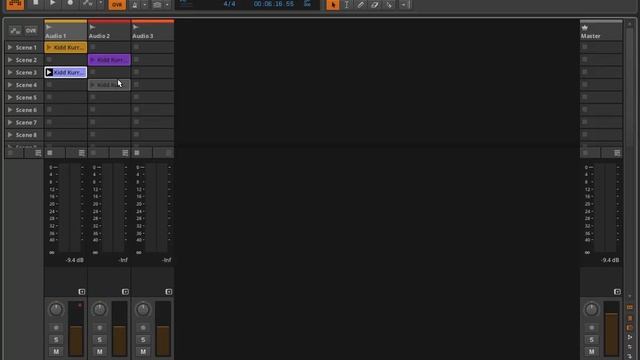Click the list icon below Audio 1 clips
Image resolution: width=640 pixels, height=360 pixels.
point(82,153)
